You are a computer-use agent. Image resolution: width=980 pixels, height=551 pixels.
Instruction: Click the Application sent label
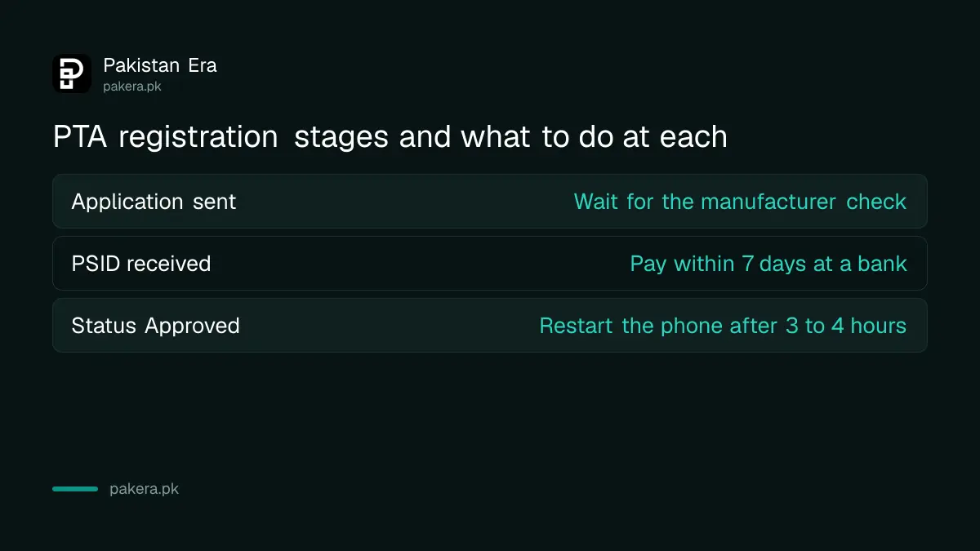pyautogui.click(x=154, y=202)
